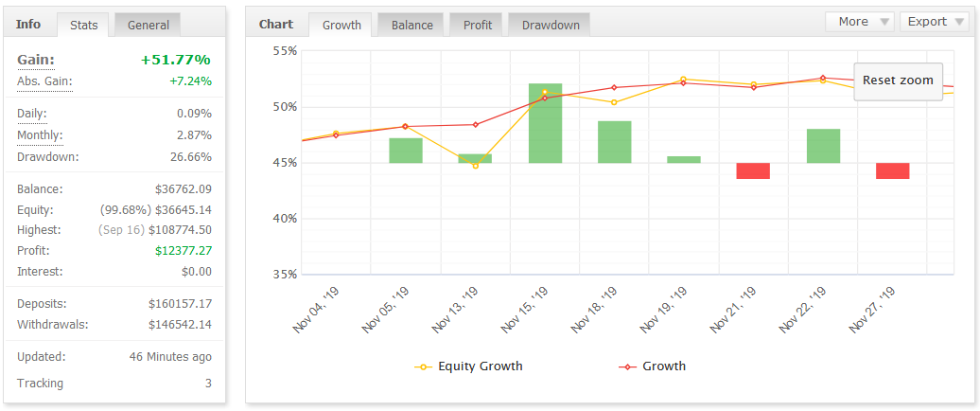Image resolution: width=980 pixels, height=411 pixels.
Task: Click the red bar for Nov 27
Action: click(893, 170)
